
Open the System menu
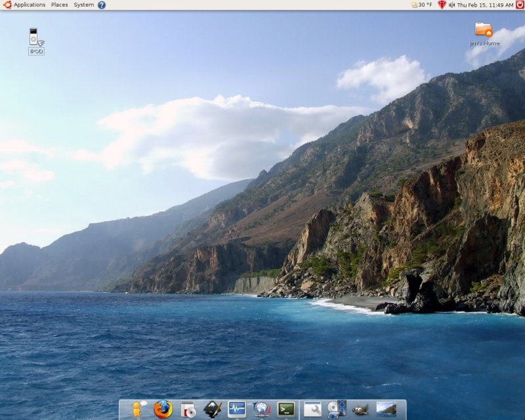pos(84,5)
